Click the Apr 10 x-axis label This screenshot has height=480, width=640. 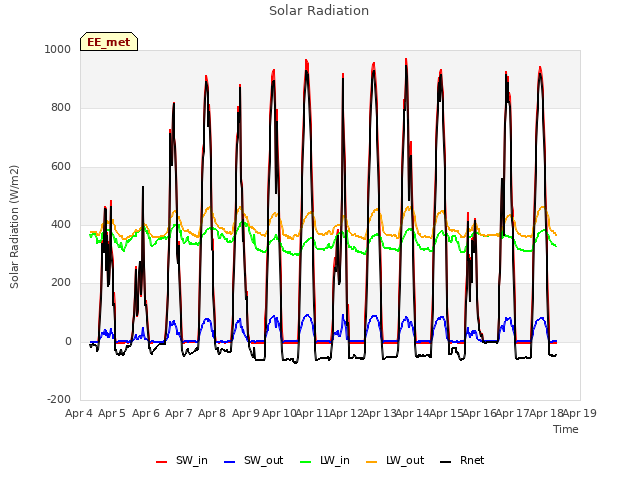click(x=280, y=413)
